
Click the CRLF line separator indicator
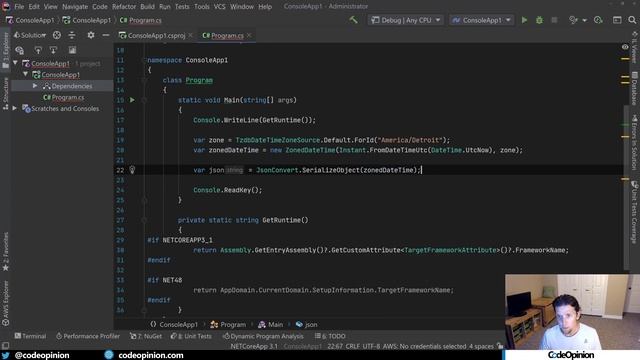352,346
